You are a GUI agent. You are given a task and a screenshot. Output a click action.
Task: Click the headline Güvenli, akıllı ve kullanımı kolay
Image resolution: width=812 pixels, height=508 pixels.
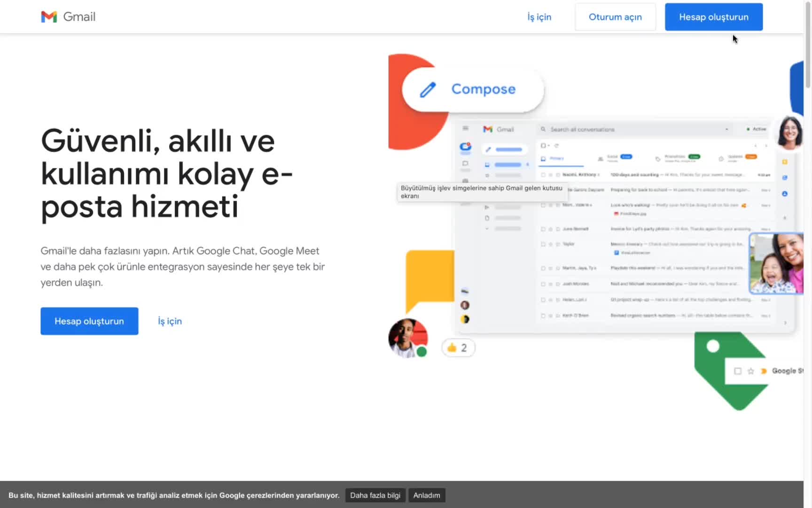coord(167,174)
